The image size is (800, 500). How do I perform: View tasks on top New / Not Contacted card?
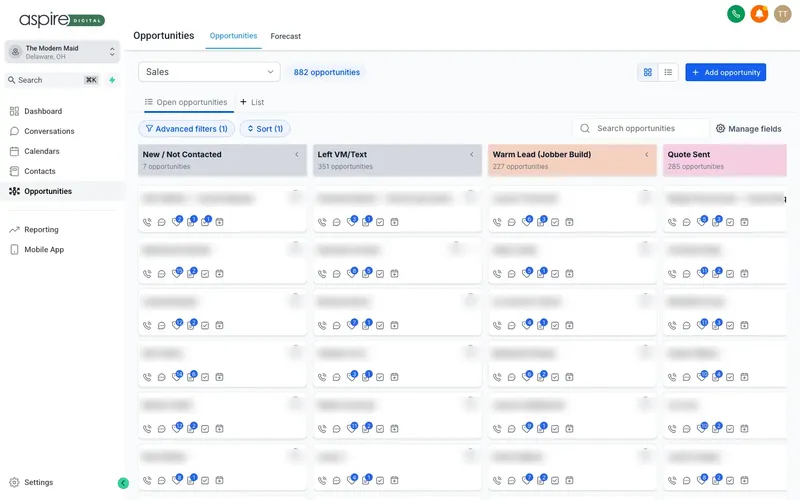point(206,221)
